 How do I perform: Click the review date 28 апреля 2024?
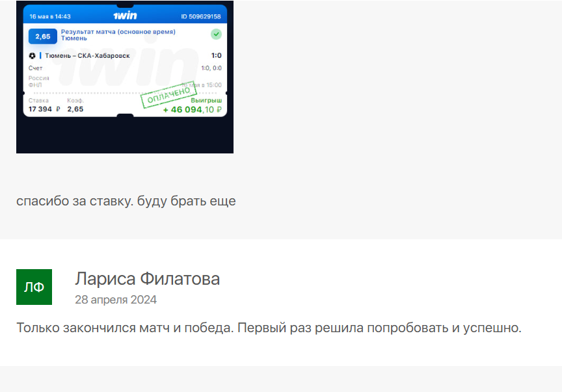(x=116, y=300)
